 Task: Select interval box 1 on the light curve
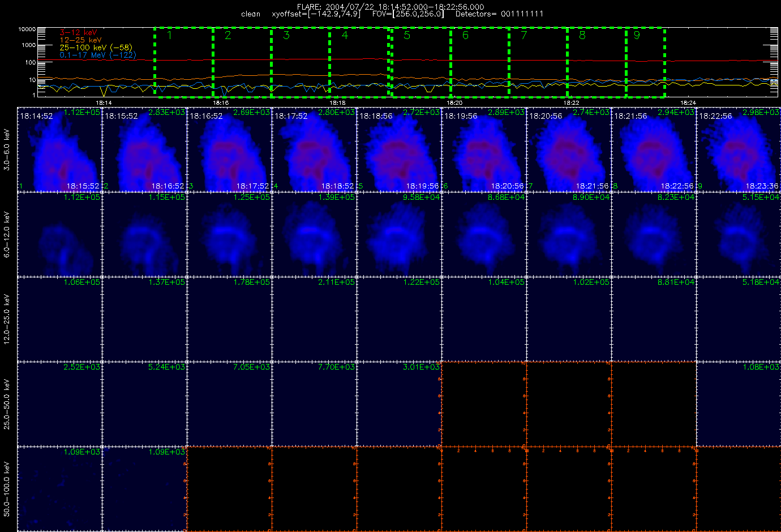(183, 62)
